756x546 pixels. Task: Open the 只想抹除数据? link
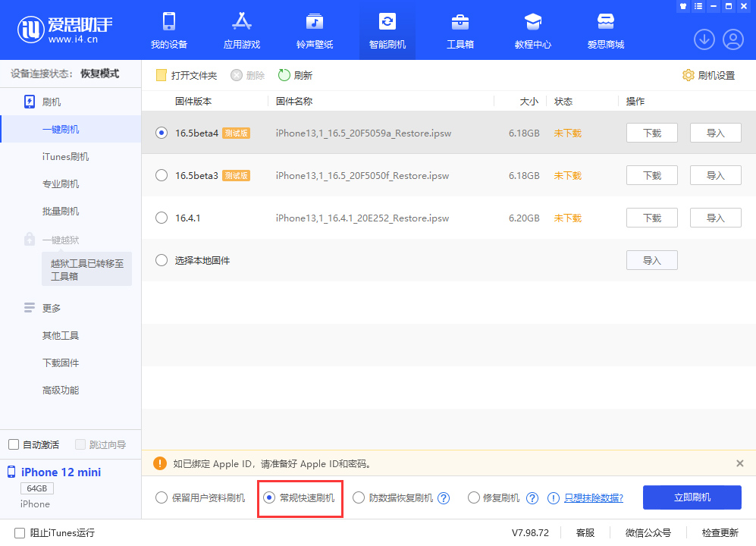592,497
